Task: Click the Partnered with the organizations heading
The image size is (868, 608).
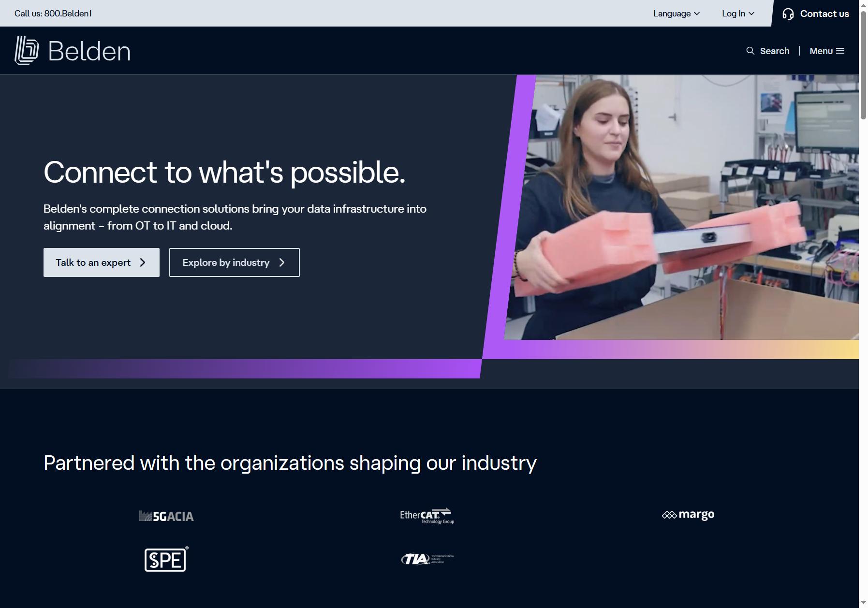Action: coord(290,463)
